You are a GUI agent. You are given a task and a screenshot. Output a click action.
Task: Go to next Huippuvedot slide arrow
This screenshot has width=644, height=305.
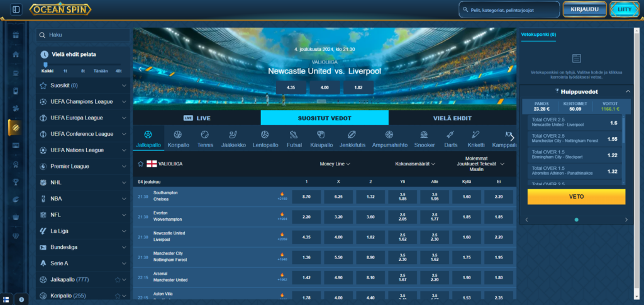[626, 219]
